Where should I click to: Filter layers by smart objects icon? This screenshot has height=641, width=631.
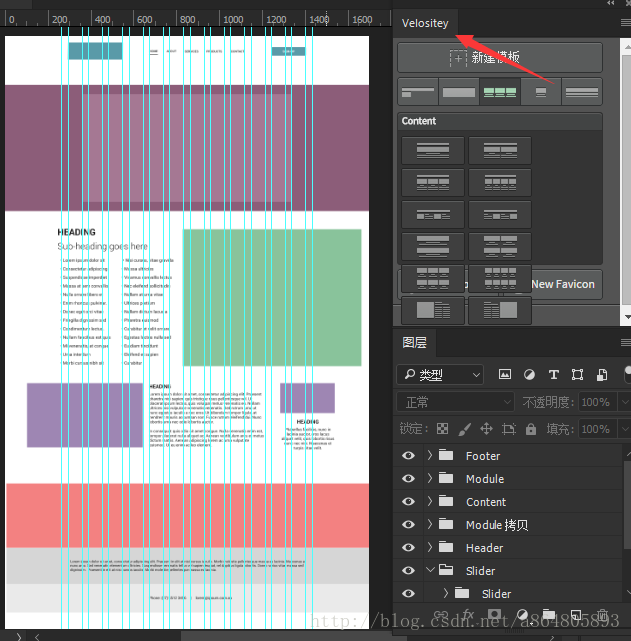[602, 374]
